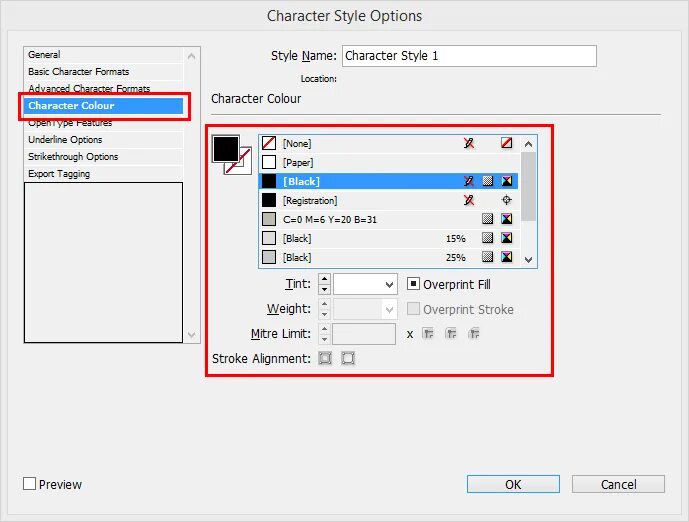Image resolution: width=689 pixels, height=522 pixels.
Task: Pick the [Paper] swatch
Action: [x=389, y=162]
